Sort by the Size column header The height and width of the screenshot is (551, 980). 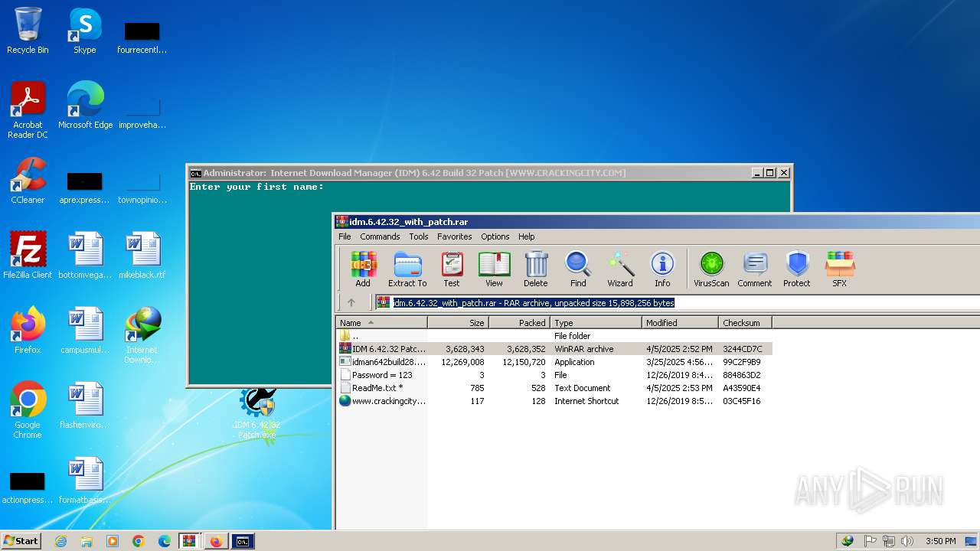click(458, 323)
